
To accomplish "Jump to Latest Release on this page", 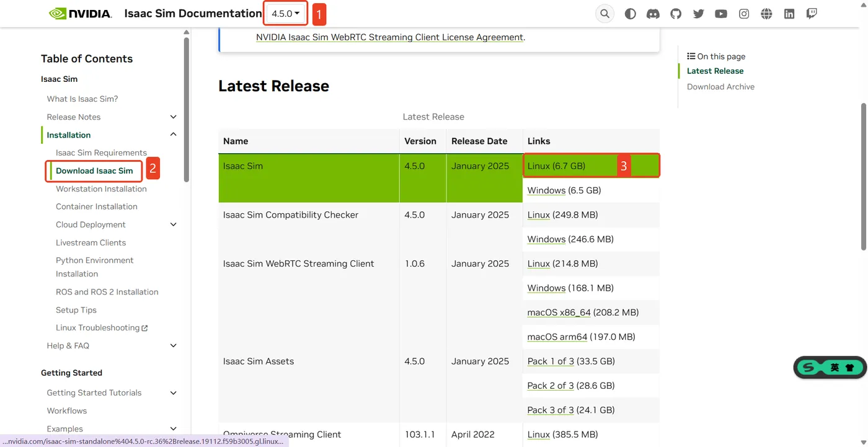I will [715, 71].
